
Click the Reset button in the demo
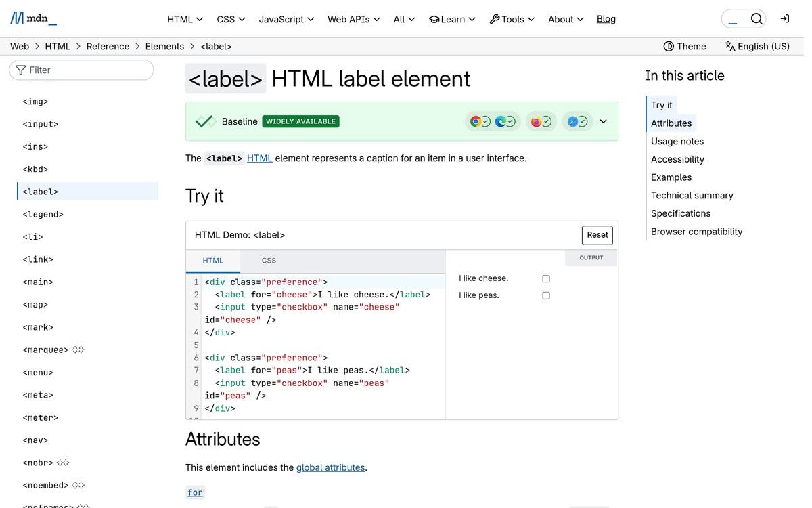[597, 235]
